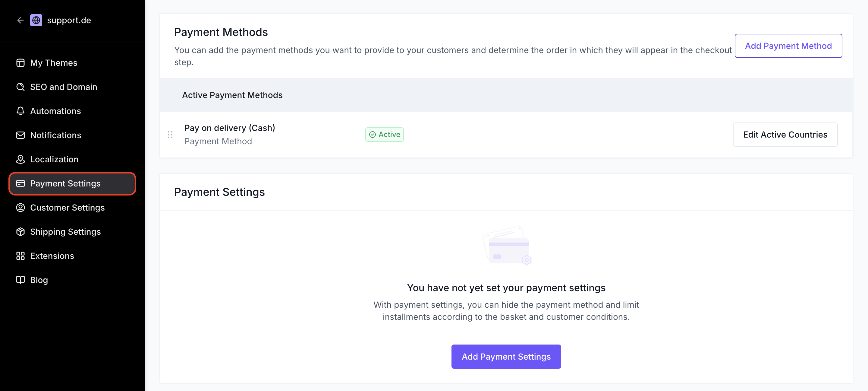868x391 pixels.
Task: Click the Notifications envelope icon
Action: pyautogui.click(x=20, y=135)
